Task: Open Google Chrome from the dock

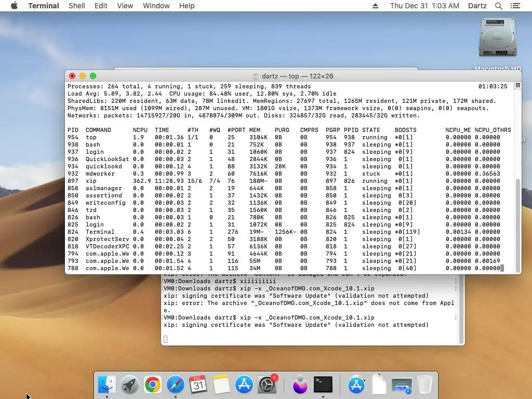Action: (152, 384)
